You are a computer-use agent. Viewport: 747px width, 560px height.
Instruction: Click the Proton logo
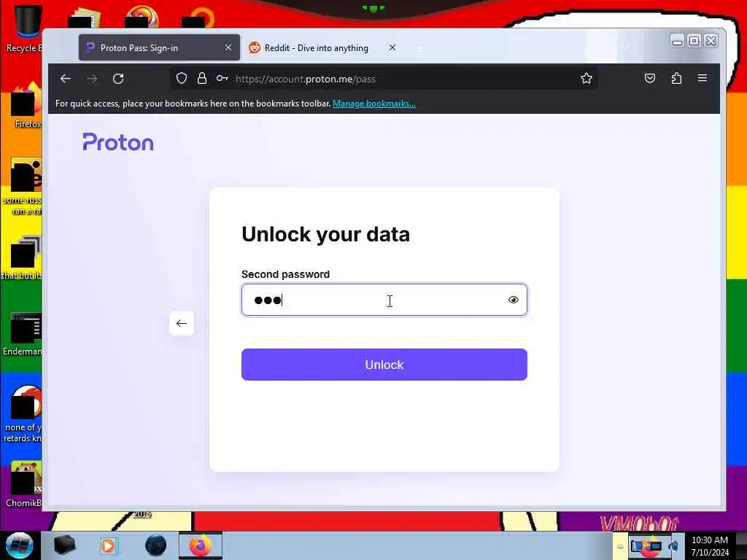click(x=118, y=142)
